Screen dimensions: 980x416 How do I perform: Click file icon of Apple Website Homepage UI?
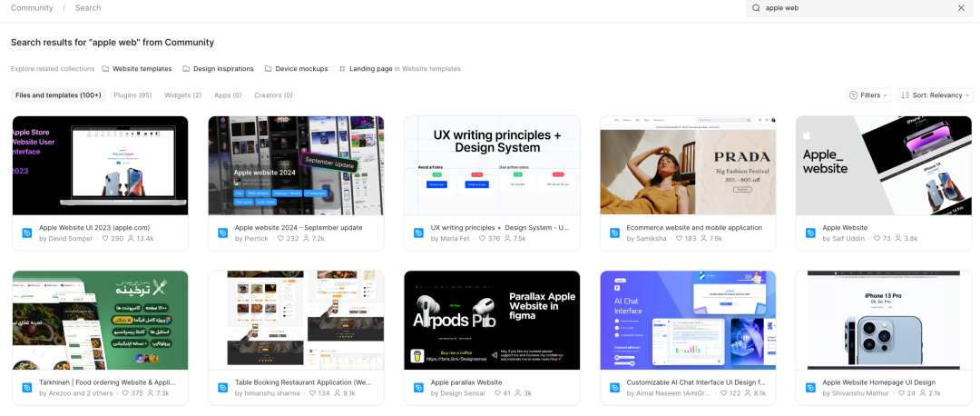(x=810, y=388)
